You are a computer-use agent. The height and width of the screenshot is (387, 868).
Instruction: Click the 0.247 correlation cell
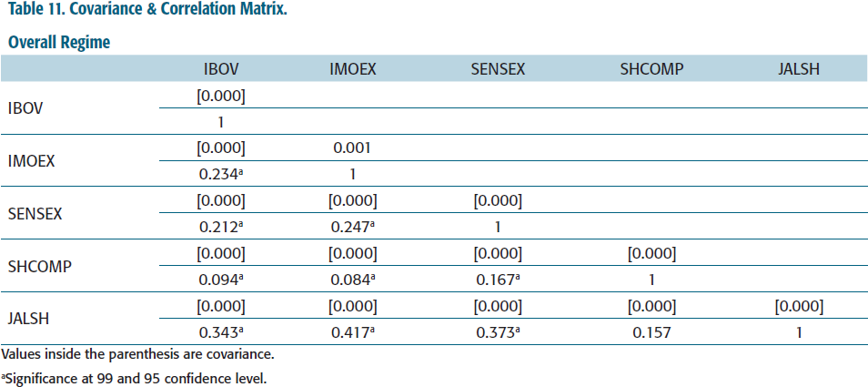[x=353, y=227]
